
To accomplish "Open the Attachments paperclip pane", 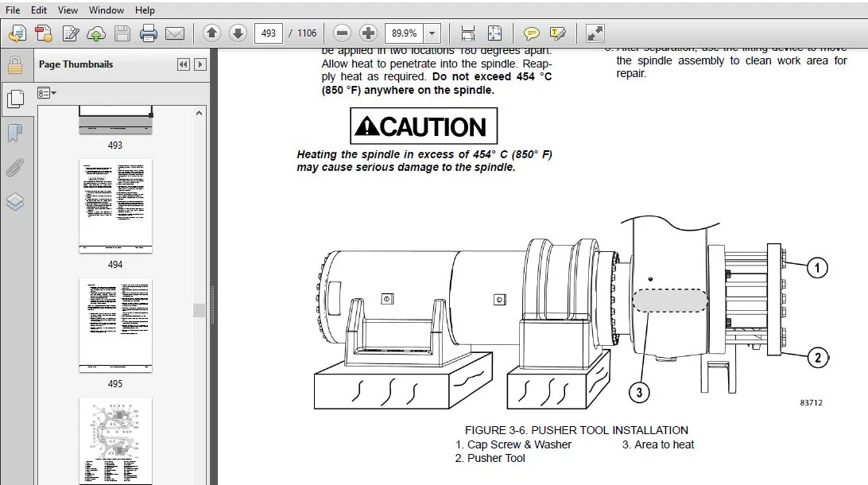I will (x=15, y=167).
